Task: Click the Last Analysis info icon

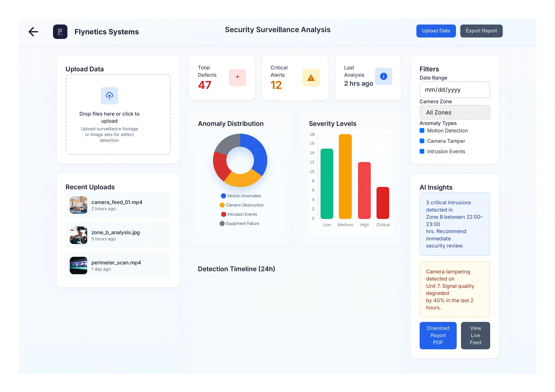Action: tap(384, 76)
